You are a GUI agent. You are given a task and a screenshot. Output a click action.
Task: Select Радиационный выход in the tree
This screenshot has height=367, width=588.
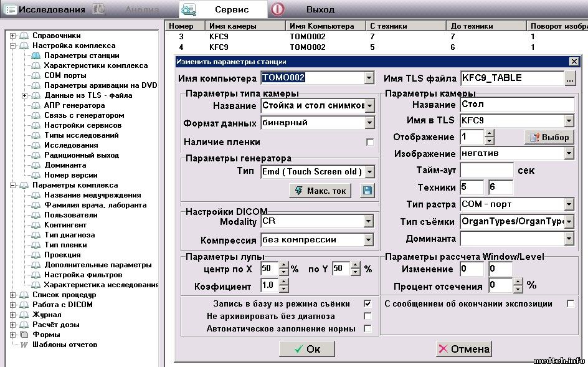click(81, 155)
